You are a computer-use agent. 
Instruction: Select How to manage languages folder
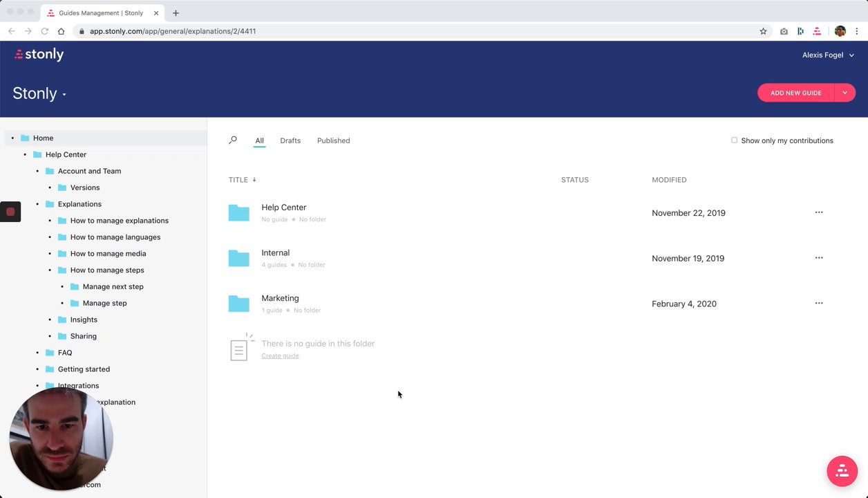[115, 237]
